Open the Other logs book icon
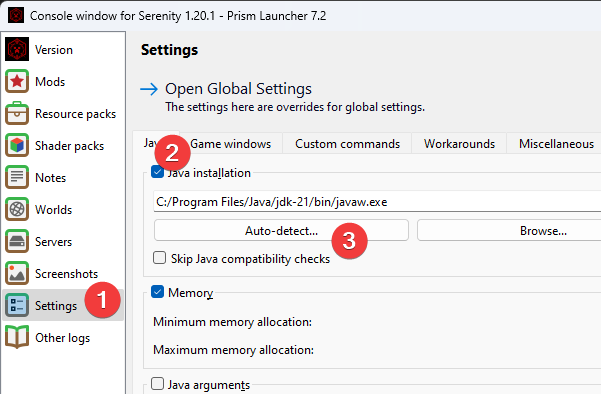This screenshot has height=394, width=601. [17, 337]
